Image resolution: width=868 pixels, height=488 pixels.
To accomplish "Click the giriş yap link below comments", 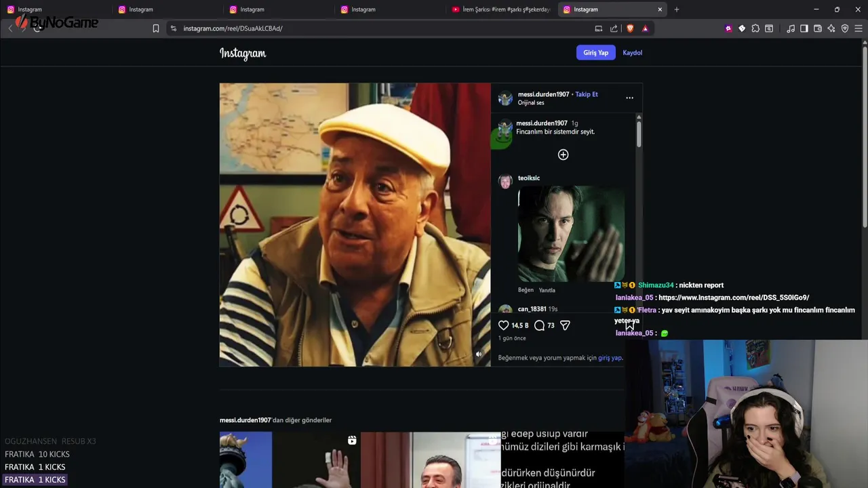I will point(610,358).
